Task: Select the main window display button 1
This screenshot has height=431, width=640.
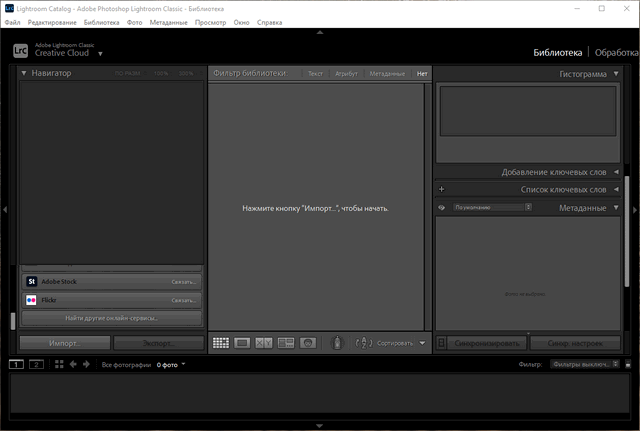Action: click(x=17, y=365)
